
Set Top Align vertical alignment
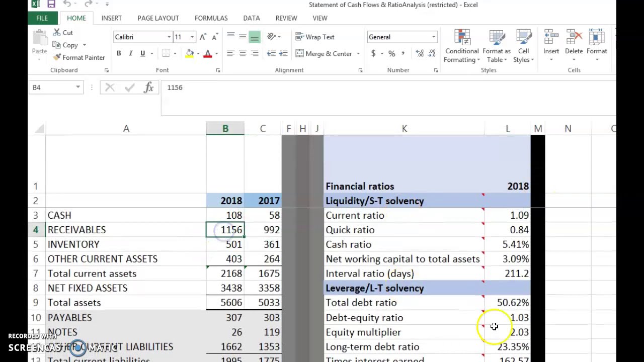(x=230, y=37)
